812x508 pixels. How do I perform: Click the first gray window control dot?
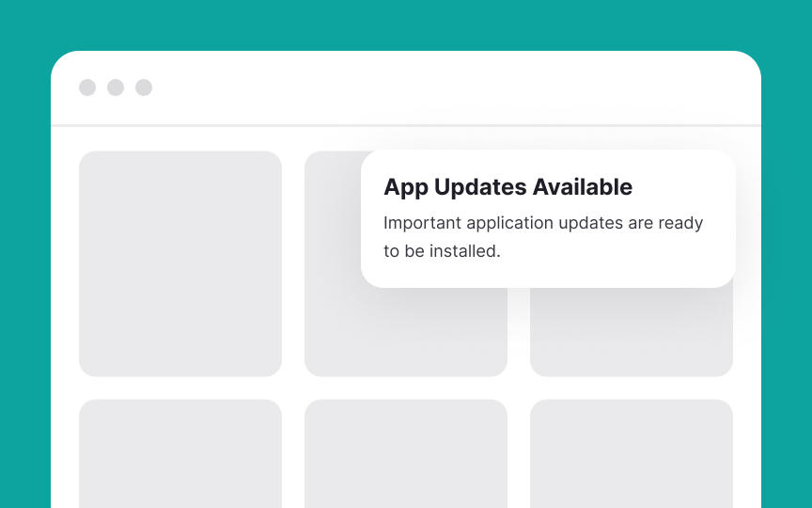[87, 87]
